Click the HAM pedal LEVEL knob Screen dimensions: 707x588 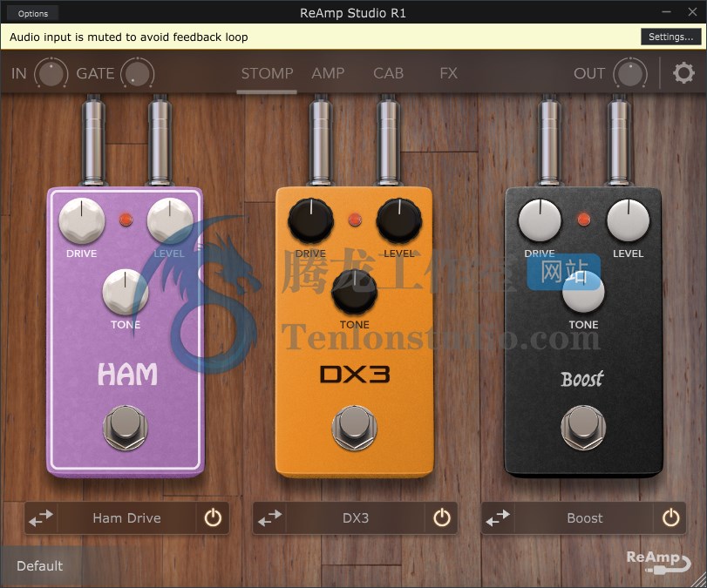170,220
